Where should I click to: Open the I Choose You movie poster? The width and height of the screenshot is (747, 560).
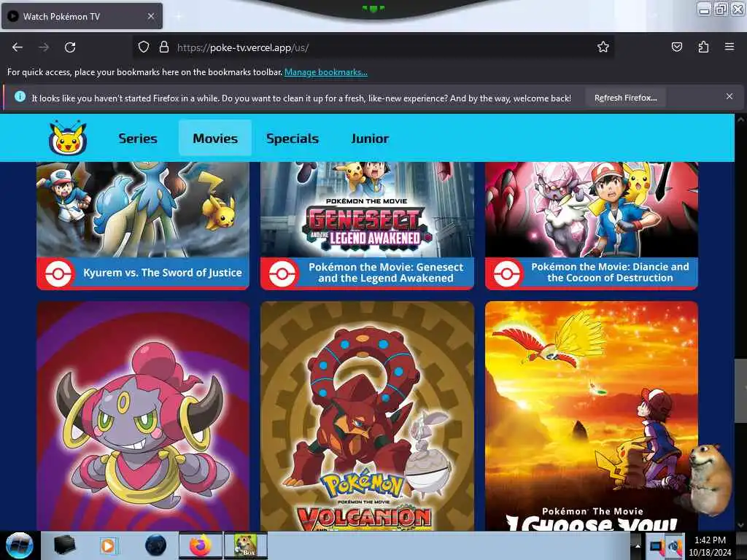coord(591,416)
